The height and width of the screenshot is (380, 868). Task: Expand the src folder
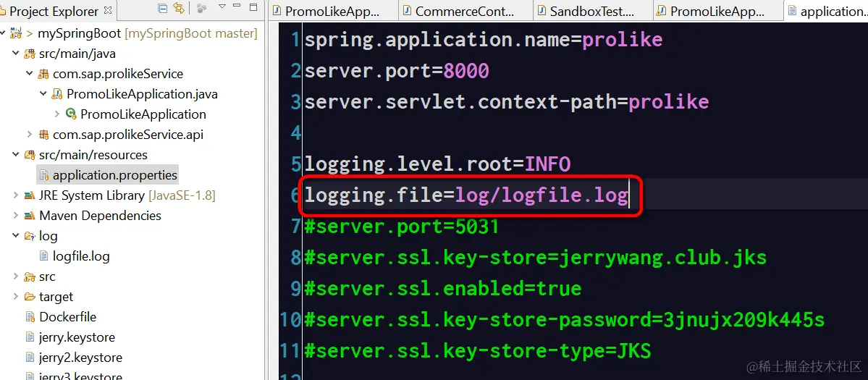(15, 276)
